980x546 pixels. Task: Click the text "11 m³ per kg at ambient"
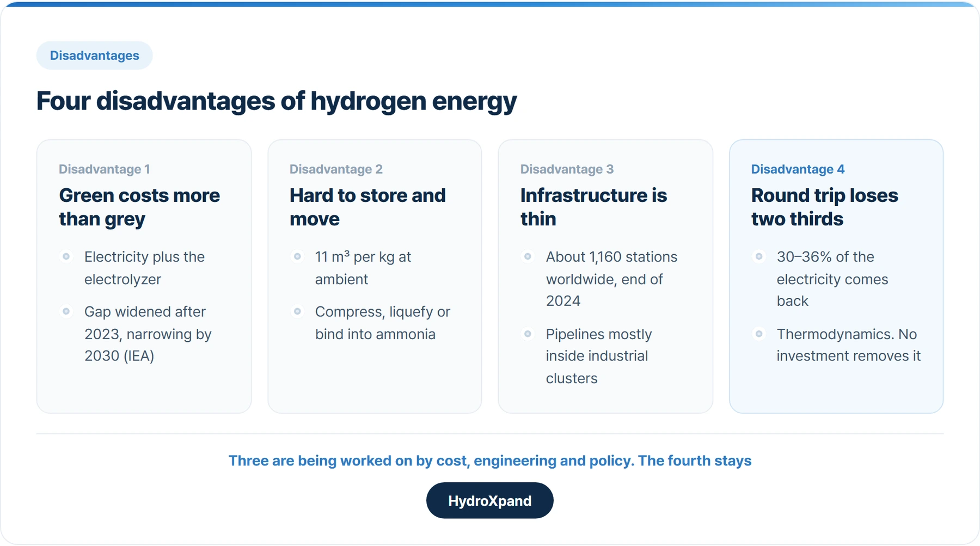363,268
